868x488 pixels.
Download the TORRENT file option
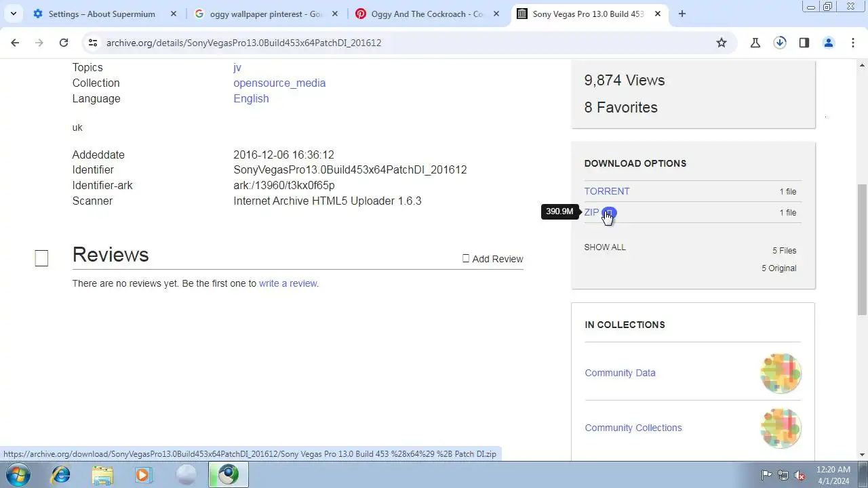point(607,191)
